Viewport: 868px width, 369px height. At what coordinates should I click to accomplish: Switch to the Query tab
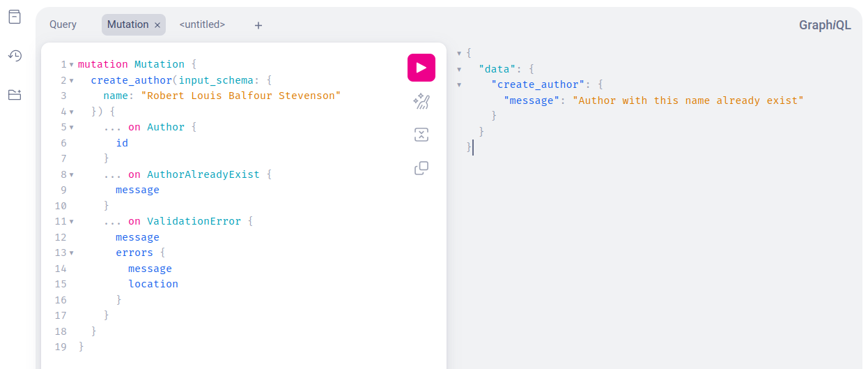tap(63, 24)
